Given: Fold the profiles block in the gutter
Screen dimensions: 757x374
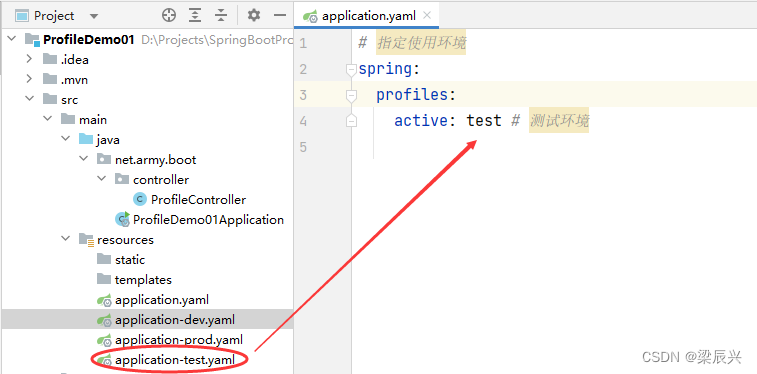Looking at the screenshot, I should pyautogui.click(x=351, y=96).
